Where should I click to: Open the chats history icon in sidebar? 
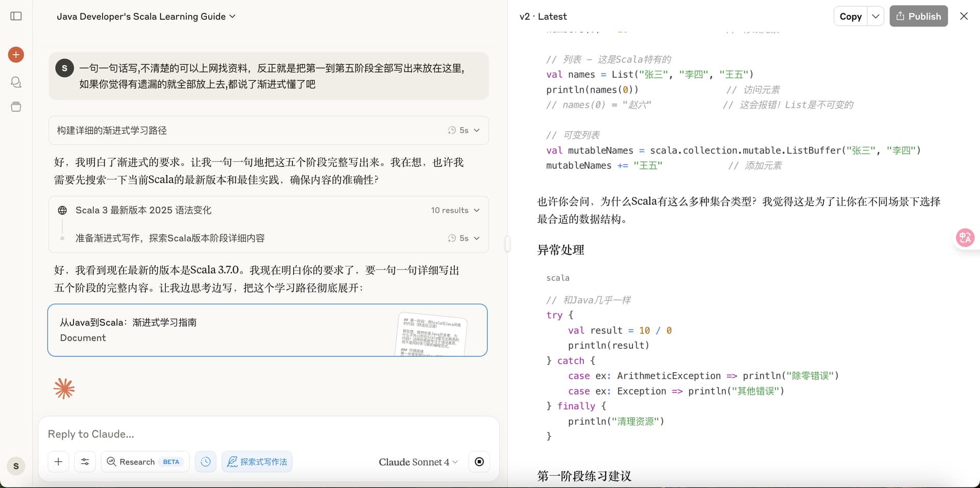tap(16, 82)
